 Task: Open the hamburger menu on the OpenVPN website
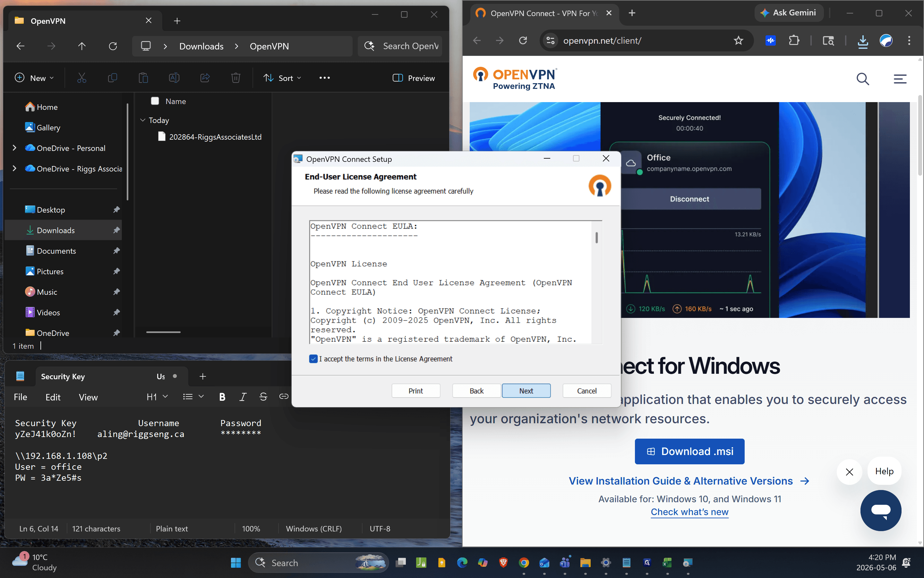pos(900,79)
